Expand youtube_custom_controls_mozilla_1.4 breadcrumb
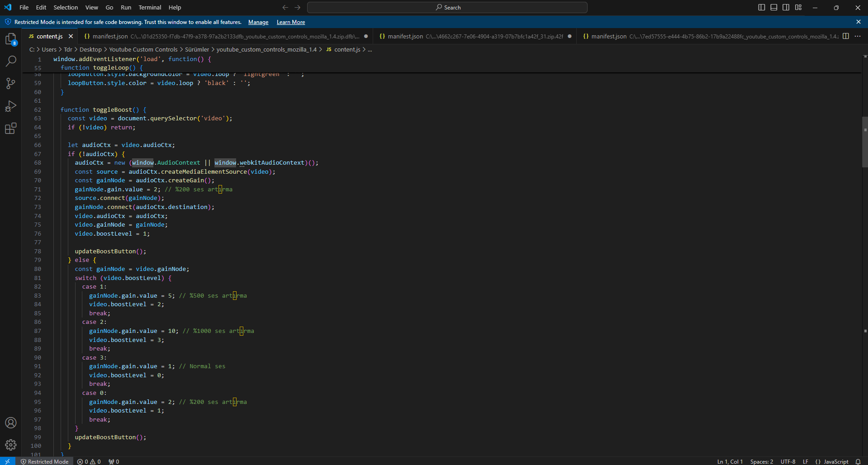The width and height of the screenshot is (868, 465). point(266,49)
